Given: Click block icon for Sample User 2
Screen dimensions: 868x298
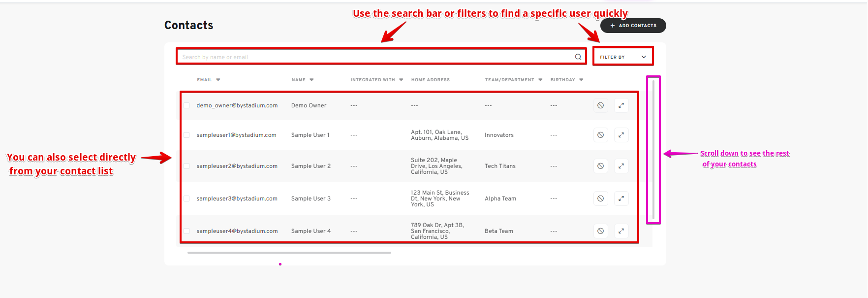Looking at the screenshot, I should pyautogui.click(x=600, y=166).
